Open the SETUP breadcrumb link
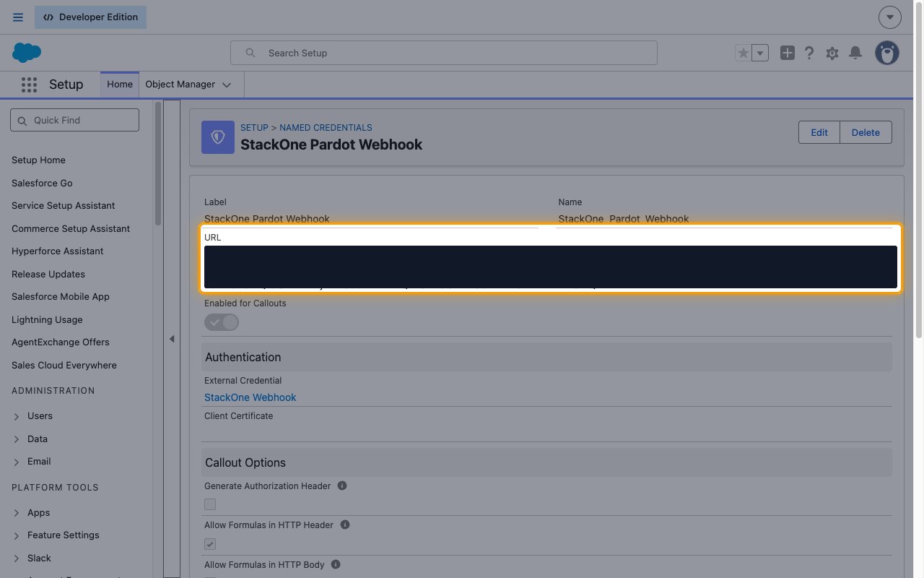This screenshot has width=924, height=578. coord(254,128)
